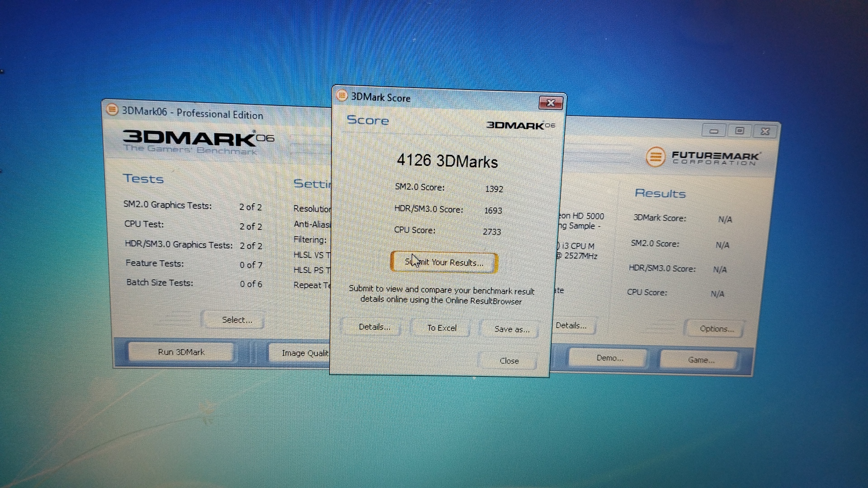Click 0 of 7 Feature Tests count

pyautogui.click(x=251, y=265)
